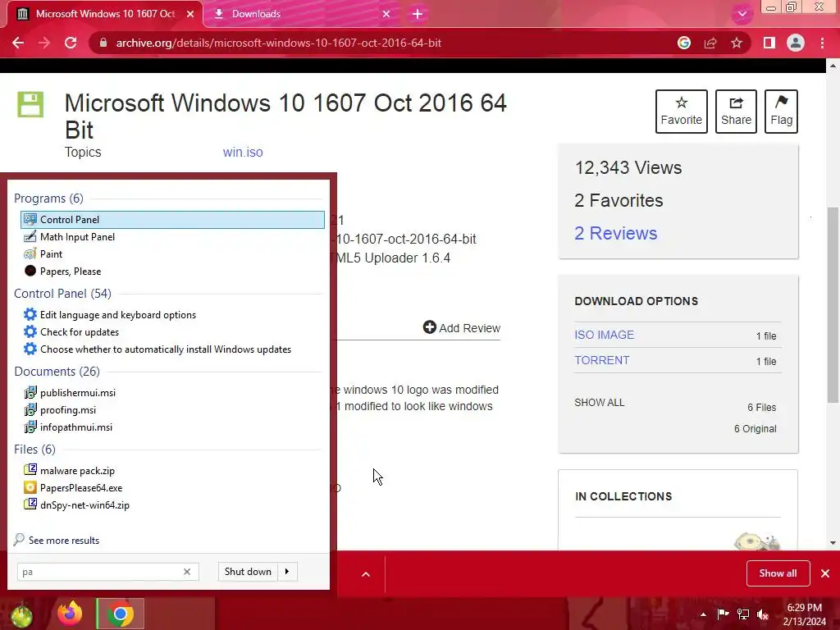Expand SHOW ALL download options
The width and height of the screenshot is (840, 630).
[x=599, y=402]
